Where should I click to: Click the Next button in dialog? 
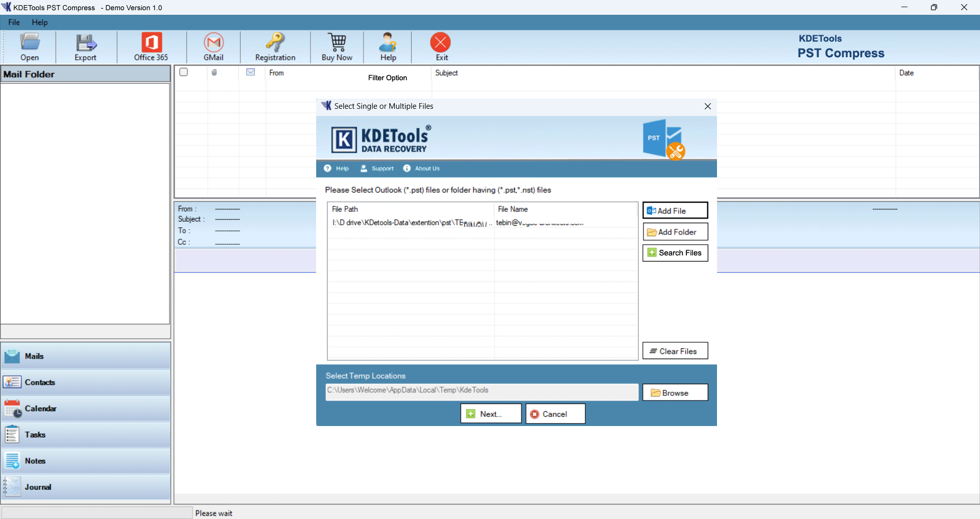[x=491, y=414]
